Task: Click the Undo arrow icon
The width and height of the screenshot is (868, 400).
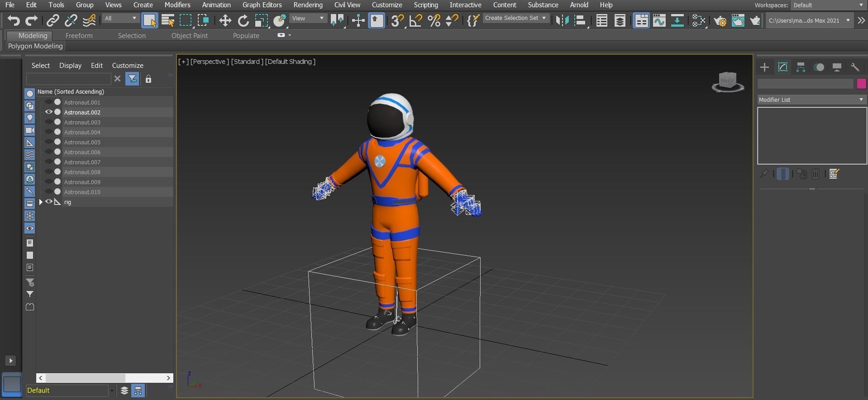Action: tap(14, 21)
